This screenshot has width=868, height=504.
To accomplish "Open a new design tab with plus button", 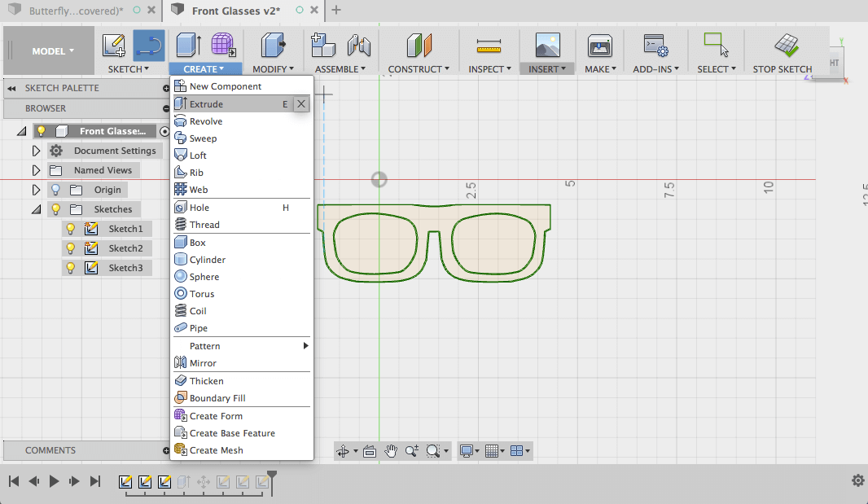I will (x=336, y=11).
